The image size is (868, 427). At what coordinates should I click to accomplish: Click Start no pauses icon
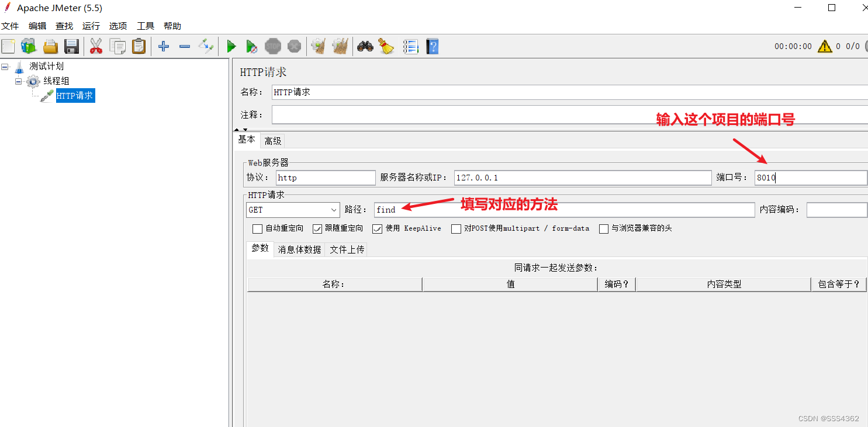click(x=251, y=46)
